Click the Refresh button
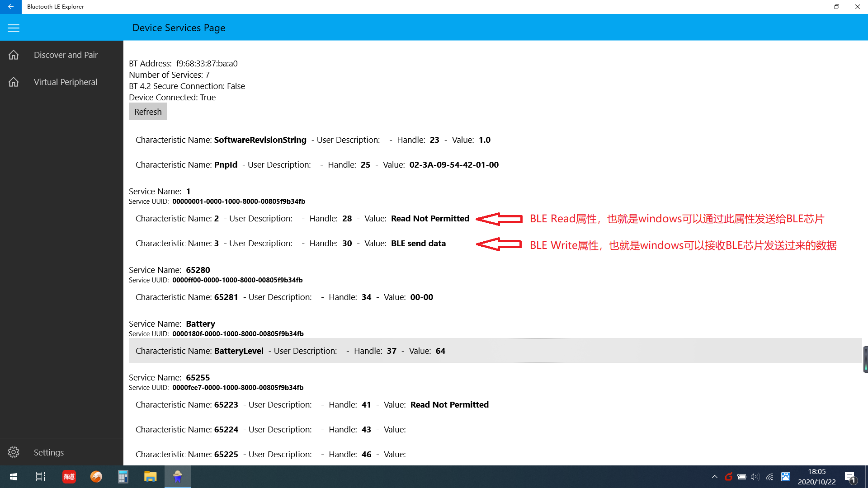Image resolution: width=868 pixels, height=488 pixels. point(148,112)
